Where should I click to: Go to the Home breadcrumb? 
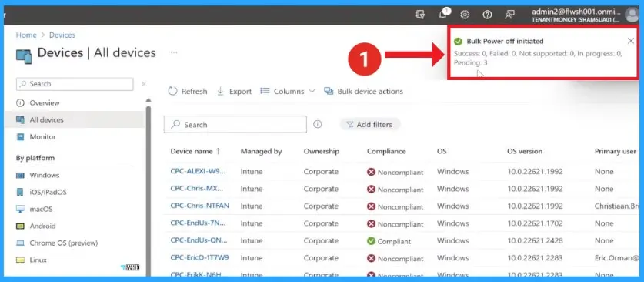click(x=26, y=35)
